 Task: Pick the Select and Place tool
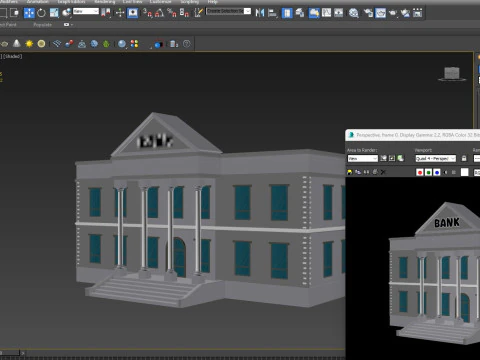click(x=67, y=13)
